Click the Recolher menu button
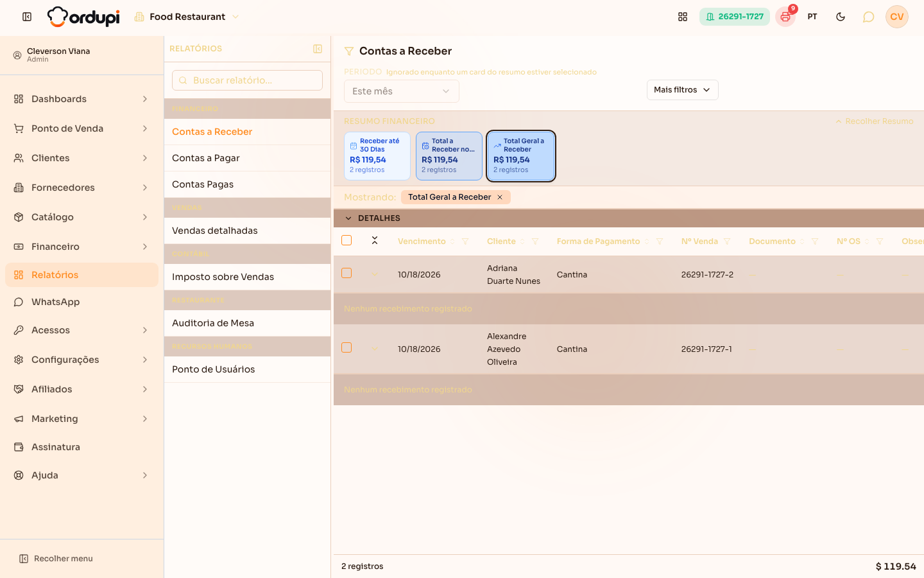 click(x=56, y=559)
